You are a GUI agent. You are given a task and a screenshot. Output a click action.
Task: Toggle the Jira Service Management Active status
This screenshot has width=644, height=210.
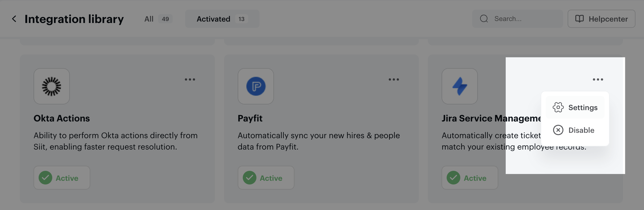point(470,178)
